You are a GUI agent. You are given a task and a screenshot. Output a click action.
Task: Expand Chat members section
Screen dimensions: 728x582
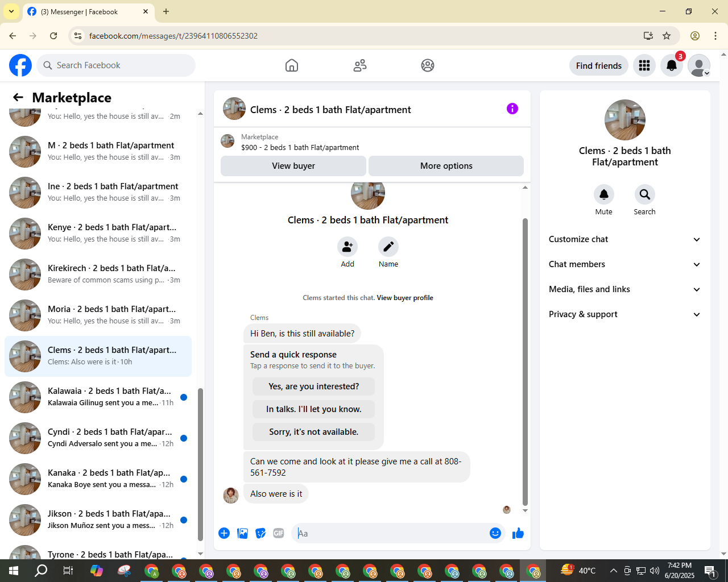[x=624, y=264]
